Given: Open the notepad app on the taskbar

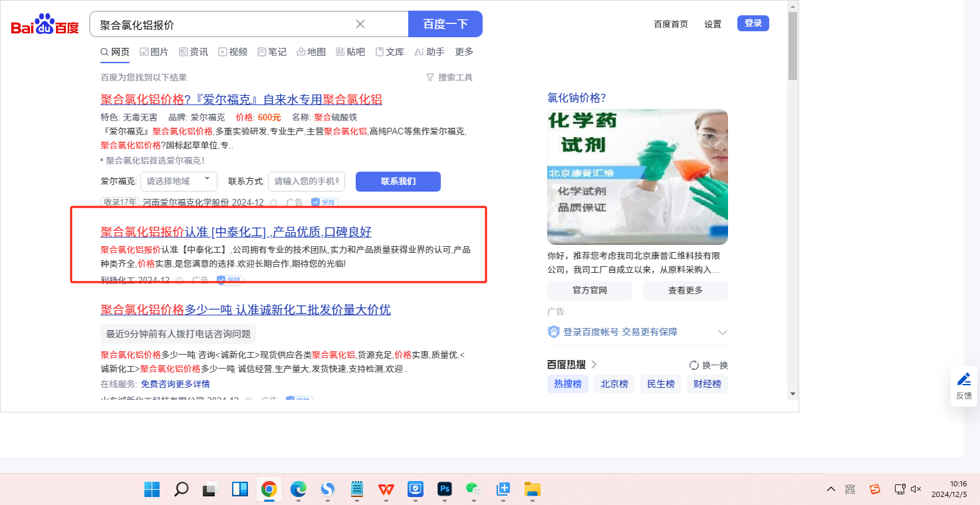Looking at the screenshot, I should click(x=357, y=490).
